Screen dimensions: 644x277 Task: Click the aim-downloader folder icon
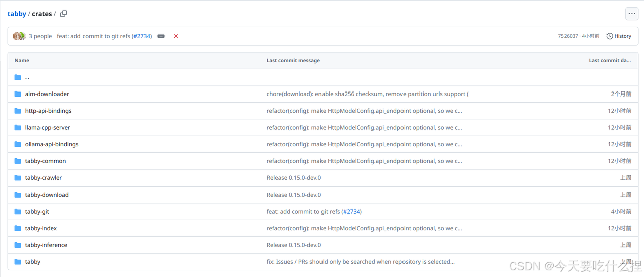point(18,94)
